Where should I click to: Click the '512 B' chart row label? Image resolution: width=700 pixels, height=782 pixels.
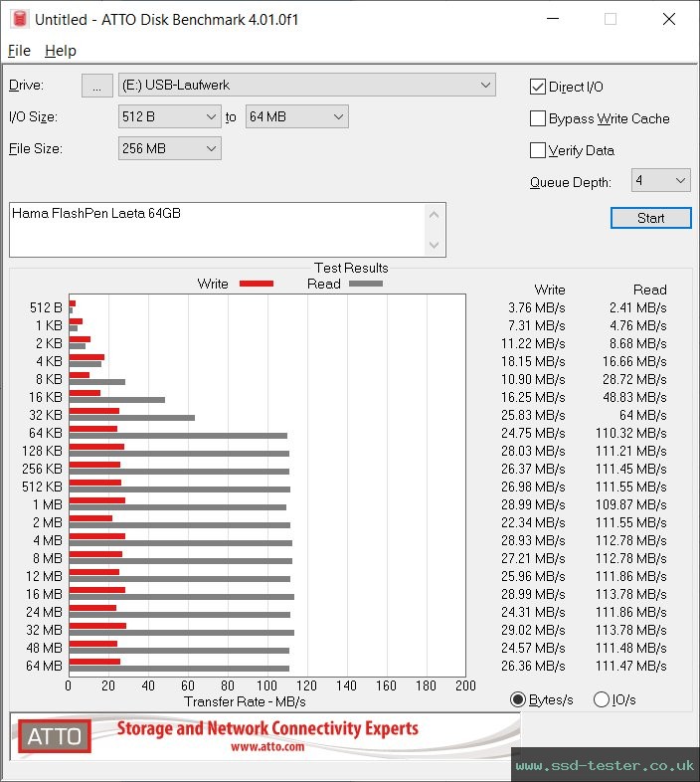(46, 307)
